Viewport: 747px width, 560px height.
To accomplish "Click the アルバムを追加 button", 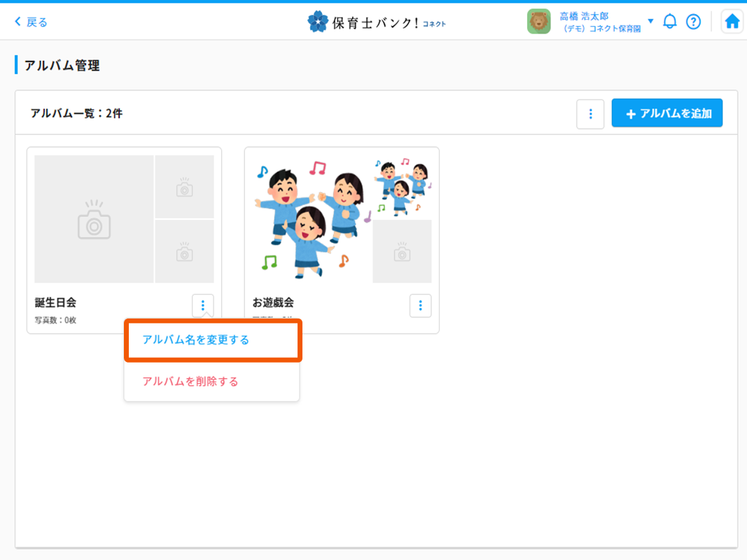I will (x=666, y=112).
